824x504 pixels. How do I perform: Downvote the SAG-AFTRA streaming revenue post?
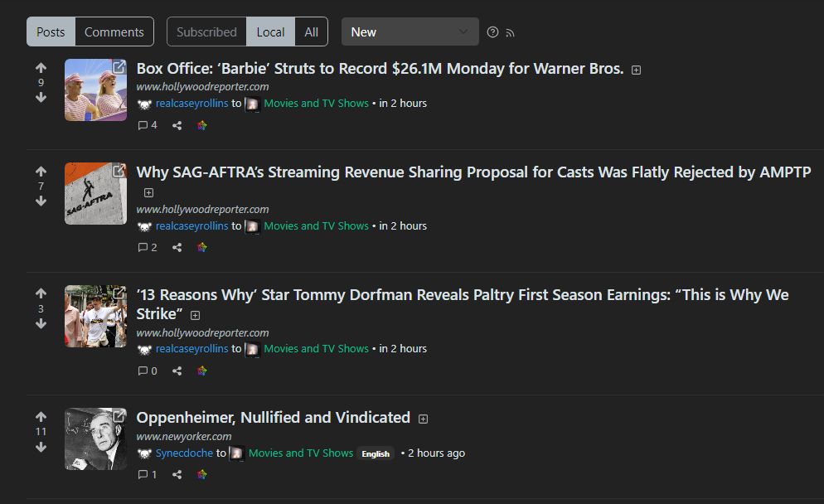click(x=41, y=201)
